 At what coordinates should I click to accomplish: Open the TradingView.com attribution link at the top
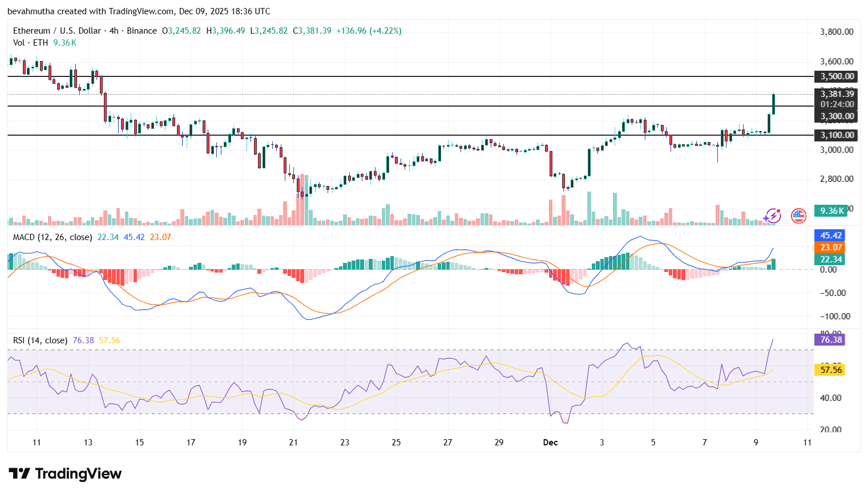(x=144, y=11)
